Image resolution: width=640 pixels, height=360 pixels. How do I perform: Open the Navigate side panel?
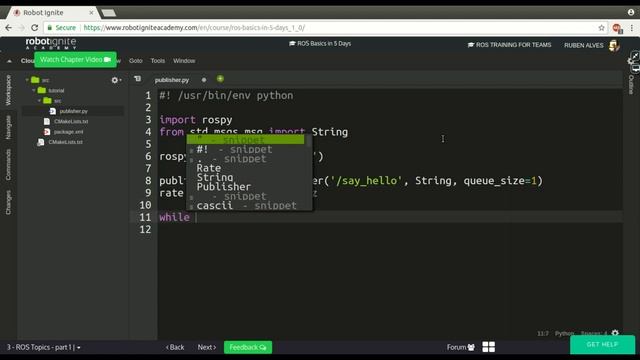pos(8,127)
